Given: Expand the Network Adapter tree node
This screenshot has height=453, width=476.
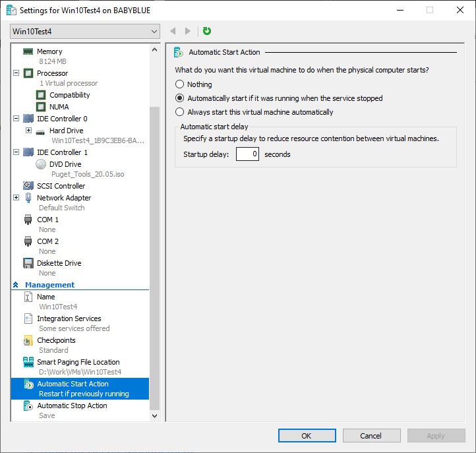Looking at the screenshot, I should (16, 198).
